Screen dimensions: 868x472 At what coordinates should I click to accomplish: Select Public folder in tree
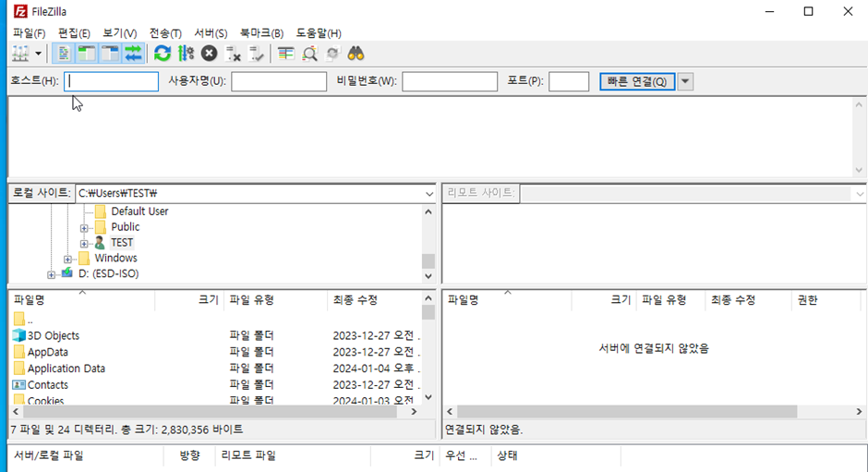point(125,226)
